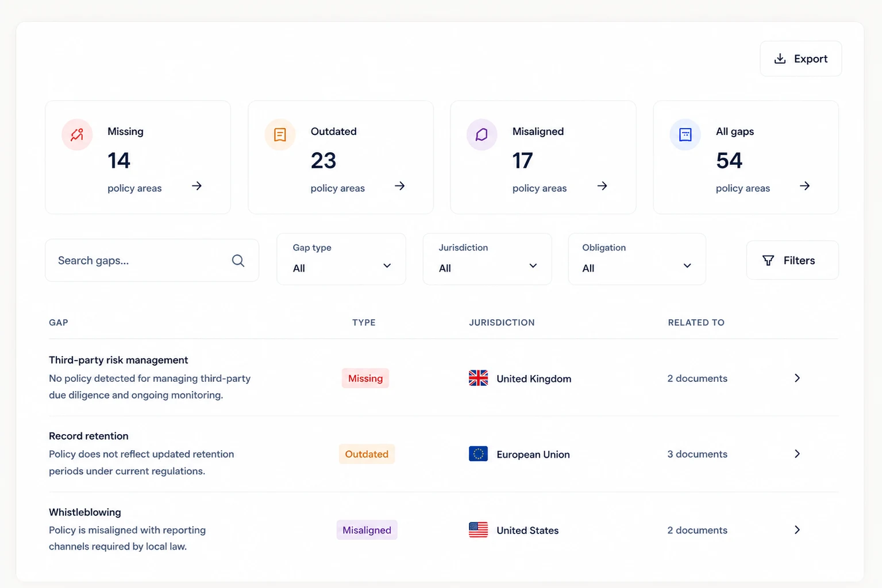This screenshot has height=588, width=882.
Task: Click the purple Misaligned card icon
Action: pos(482,134)
